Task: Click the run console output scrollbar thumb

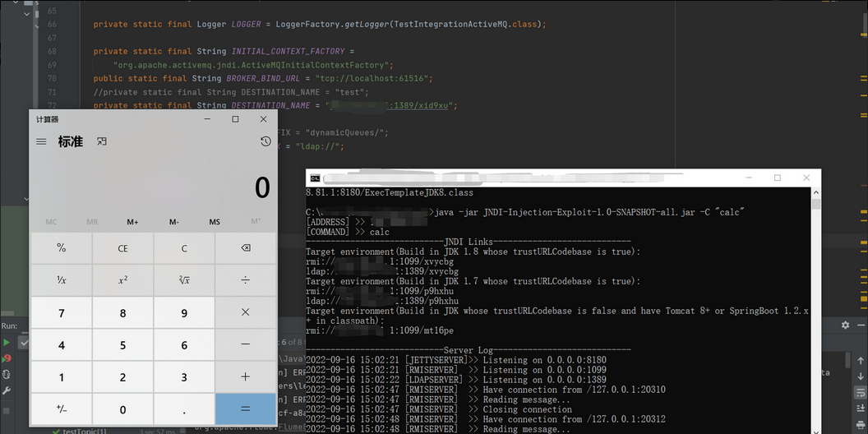Action: point(848,360)
